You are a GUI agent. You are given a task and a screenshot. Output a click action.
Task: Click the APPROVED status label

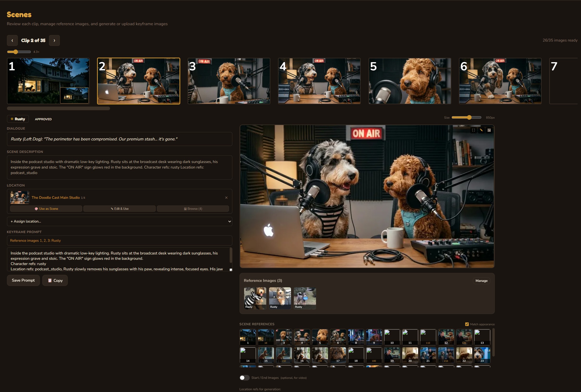coord(43,119)
